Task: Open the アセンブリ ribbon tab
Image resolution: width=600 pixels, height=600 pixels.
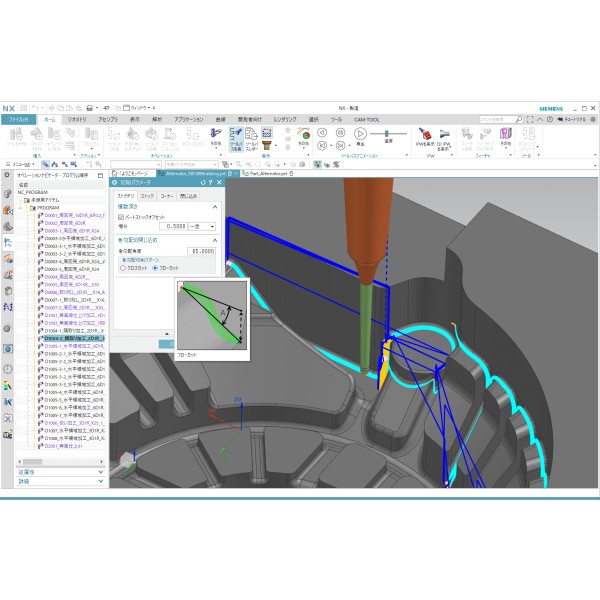Action: 108,120
